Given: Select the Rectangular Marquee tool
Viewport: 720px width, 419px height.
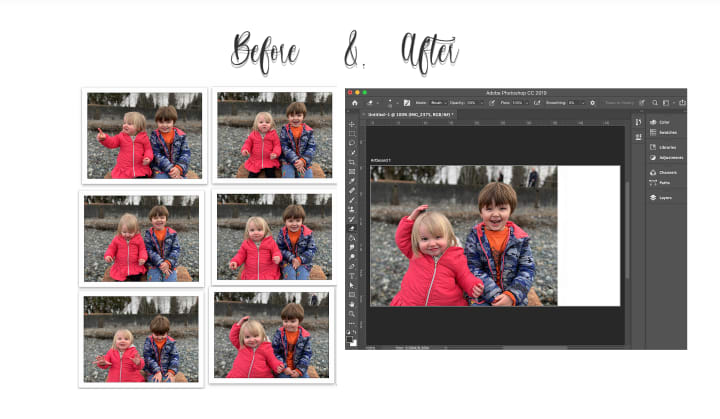Looking at the screenshot, I should coord(352,134).
